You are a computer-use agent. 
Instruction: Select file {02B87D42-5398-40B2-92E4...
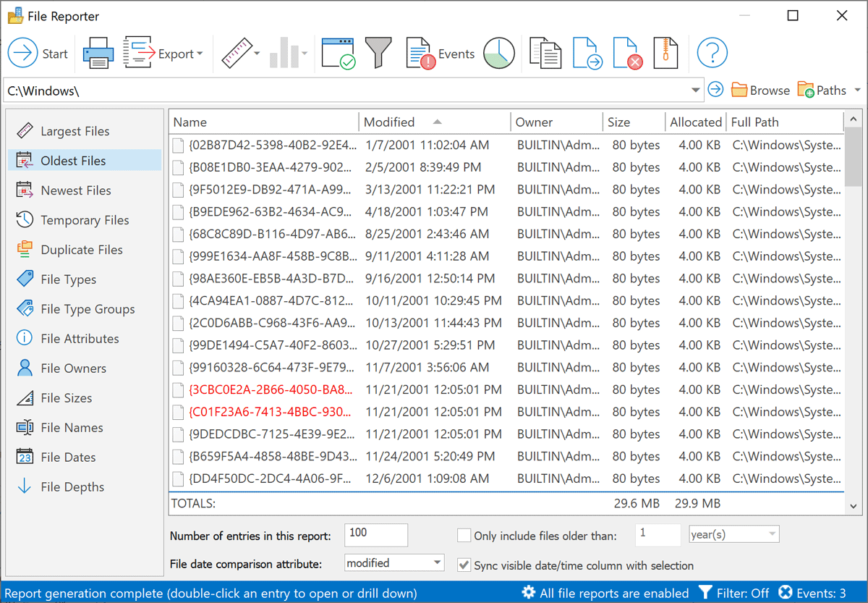273,145
